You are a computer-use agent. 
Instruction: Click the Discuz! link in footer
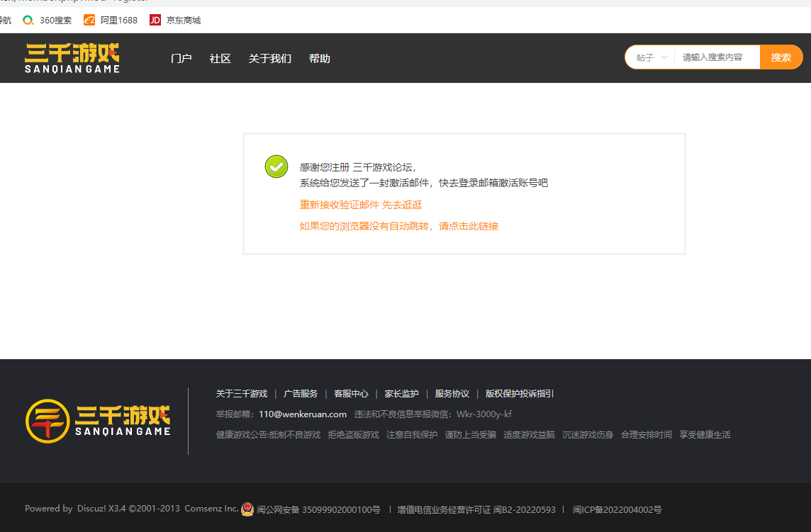click(x=91, y=509)
